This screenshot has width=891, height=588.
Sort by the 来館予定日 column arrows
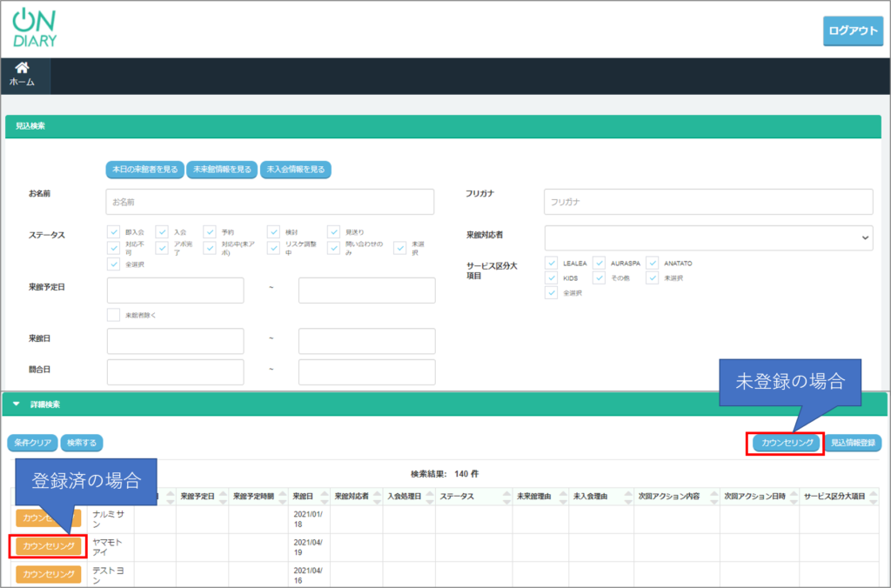pos(222,496)
